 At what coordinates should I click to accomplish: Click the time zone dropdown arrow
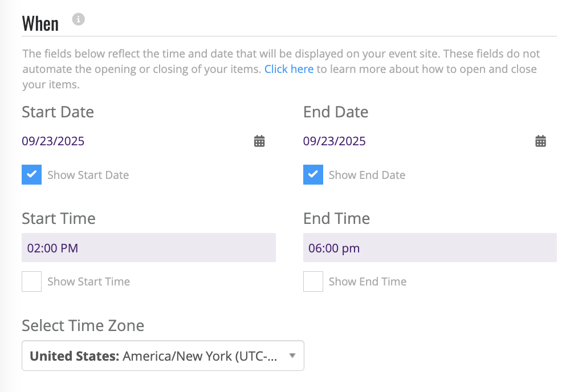tap(292, 356)
